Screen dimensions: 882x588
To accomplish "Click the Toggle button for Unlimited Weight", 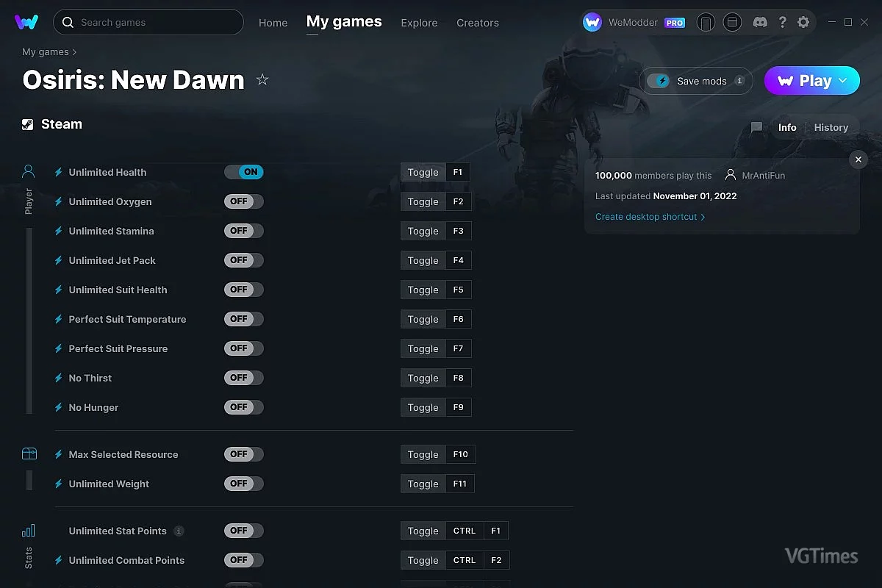I will 423,484.
